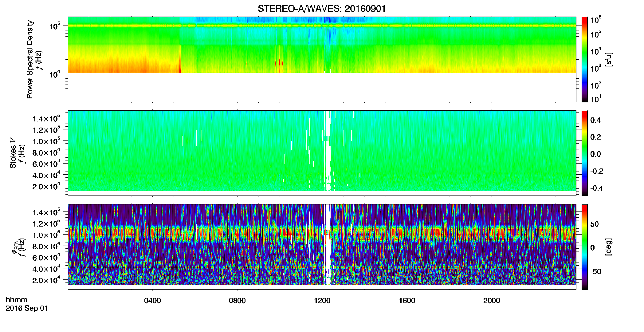Click the 2016 Sep 01 date label
Viewport: 644px width, 332px height.
coord(27,308)
